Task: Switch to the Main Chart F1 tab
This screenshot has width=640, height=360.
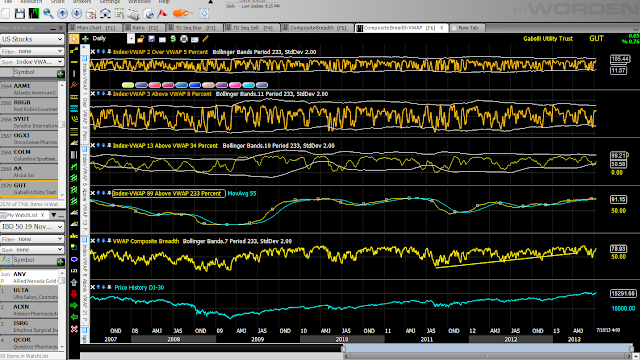Action: coord(95,28)
